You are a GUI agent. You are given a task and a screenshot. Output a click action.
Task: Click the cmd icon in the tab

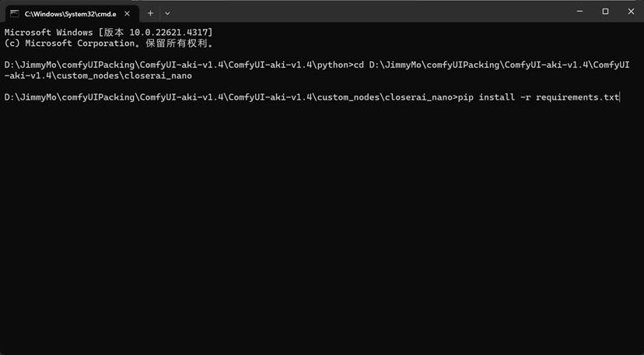[x=14, y=13]
